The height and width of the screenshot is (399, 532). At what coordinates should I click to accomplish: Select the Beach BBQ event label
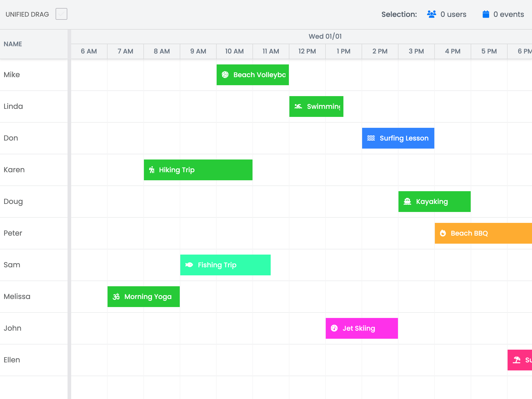pos(469,233)
